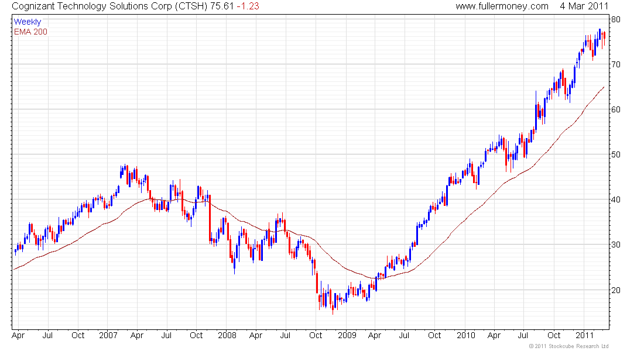Click the 2008 year label on time axis
644x351 pixels.
click(x=227, y=335)
